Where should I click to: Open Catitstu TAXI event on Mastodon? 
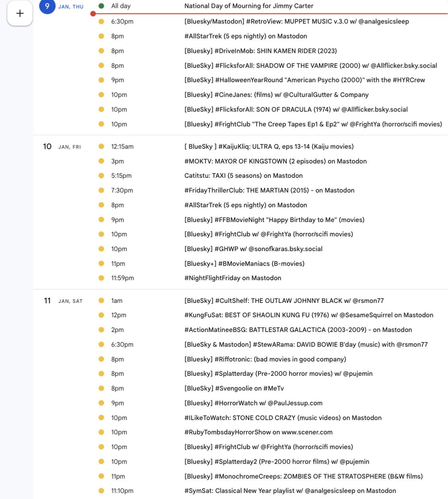tap(243, 176)
